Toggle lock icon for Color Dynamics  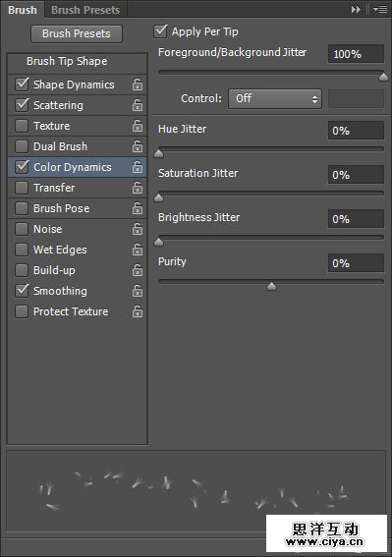[x=138, y=167]
